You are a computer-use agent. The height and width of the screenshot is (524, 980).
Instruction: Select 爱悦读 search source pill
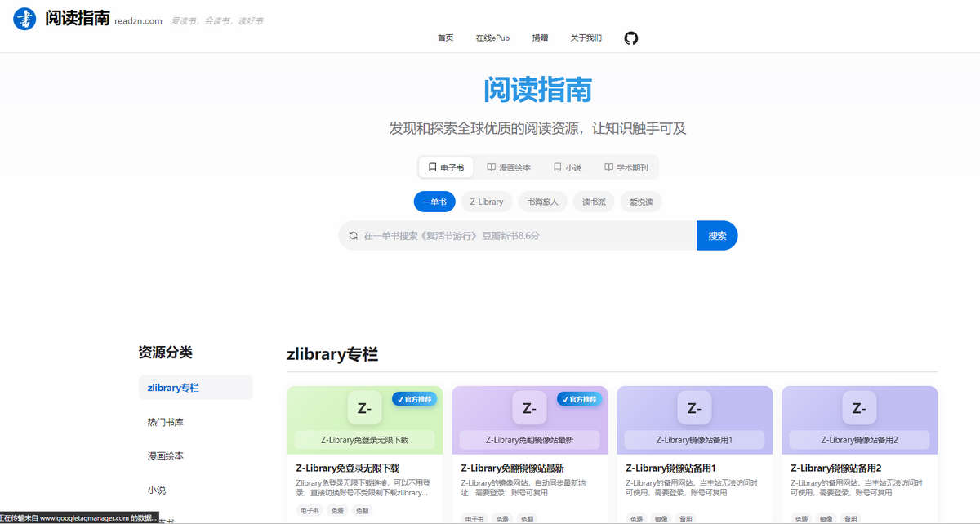[x=641, y=202]
